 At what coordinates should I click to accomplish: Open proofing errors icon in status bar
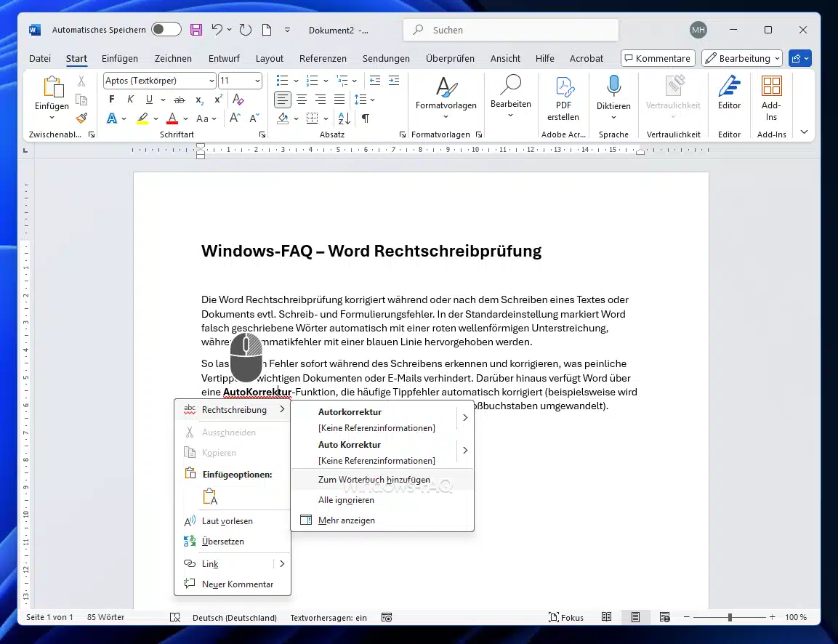pos(174,617)
